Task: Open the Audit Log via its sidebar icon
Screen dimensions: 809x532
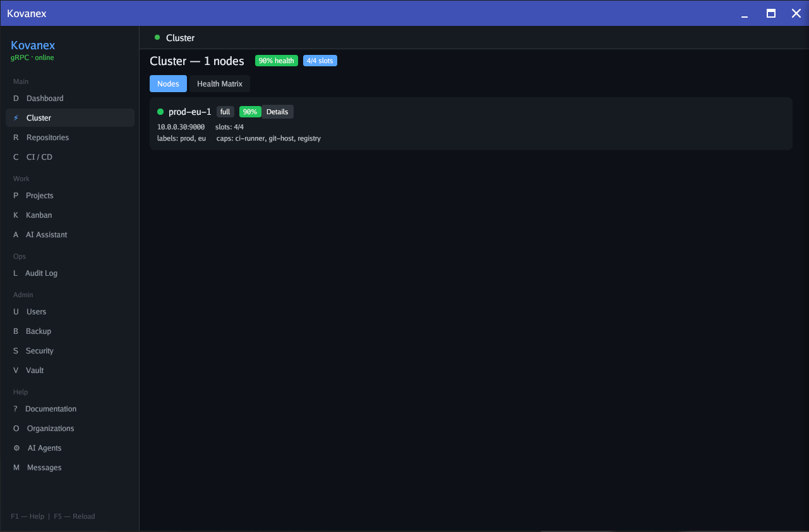Action: 15,273
